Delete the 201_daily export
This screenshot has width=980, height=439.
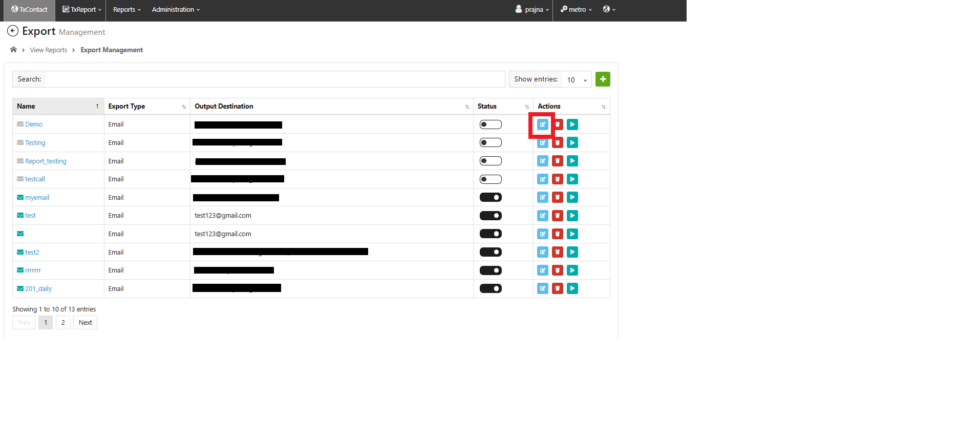pos(558,289)
